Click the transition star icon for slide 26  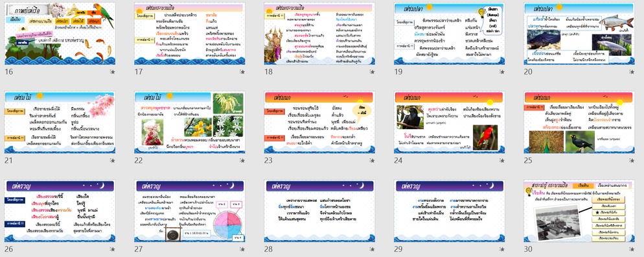pyautogui.click(x=113, y=249)
